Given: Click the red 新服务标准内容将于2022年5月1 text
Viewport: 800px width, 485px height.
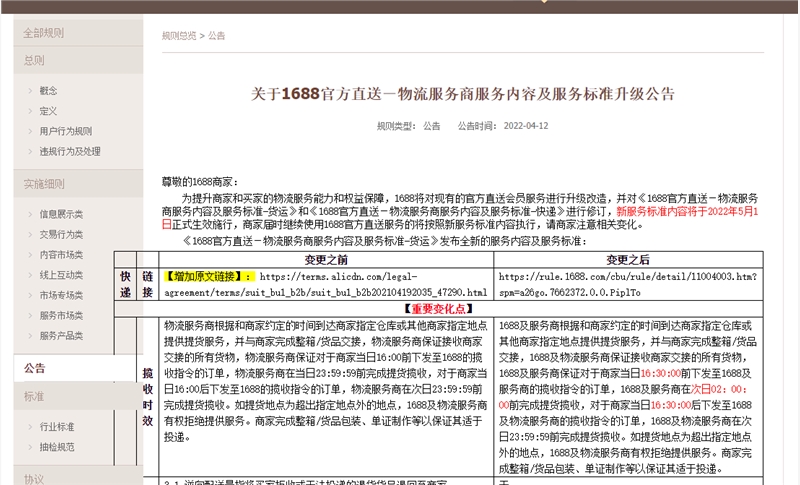Looking at the screenshot, I should 687,212.
